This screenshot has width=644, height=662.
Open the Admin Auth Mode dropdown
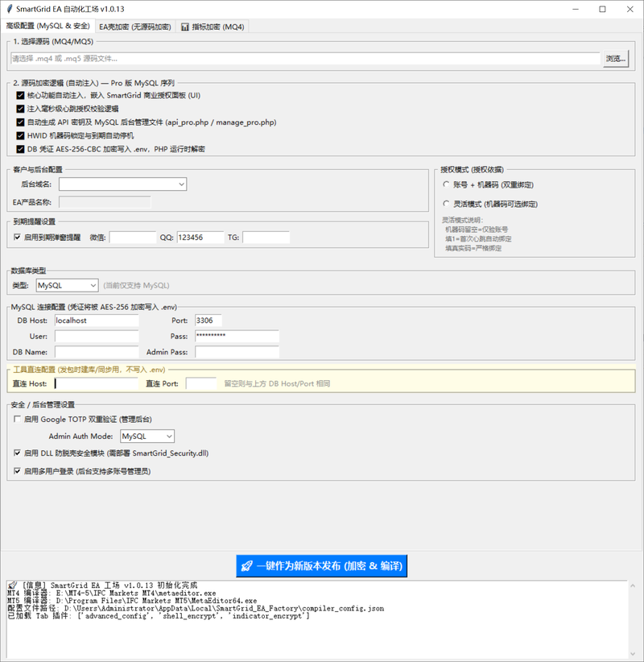147,437
